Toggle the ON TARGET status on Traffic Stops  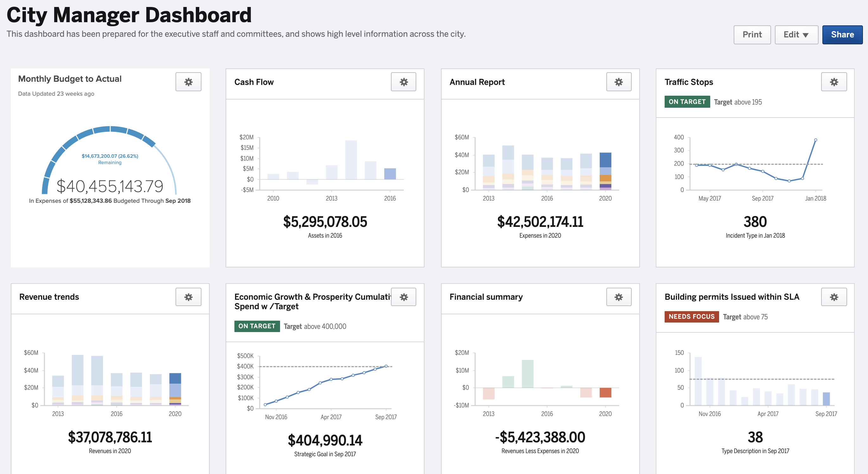687,101
